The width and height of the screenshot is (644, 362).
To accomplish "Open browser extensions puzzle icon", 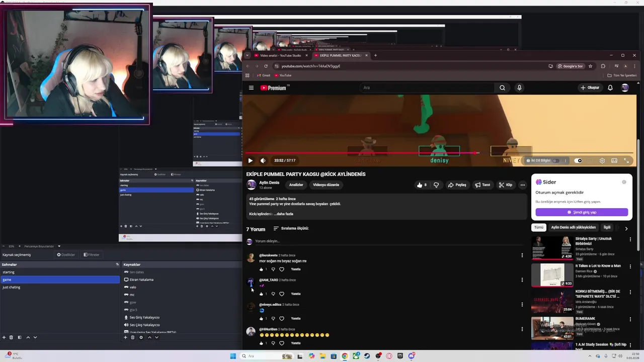I will coord(603,66).
